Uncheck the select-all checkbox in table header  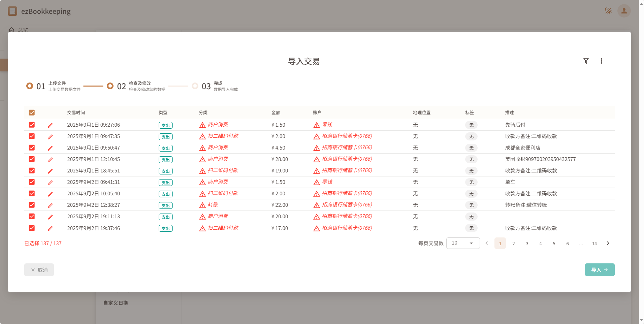pyautogui.click(x=32, y=112)
